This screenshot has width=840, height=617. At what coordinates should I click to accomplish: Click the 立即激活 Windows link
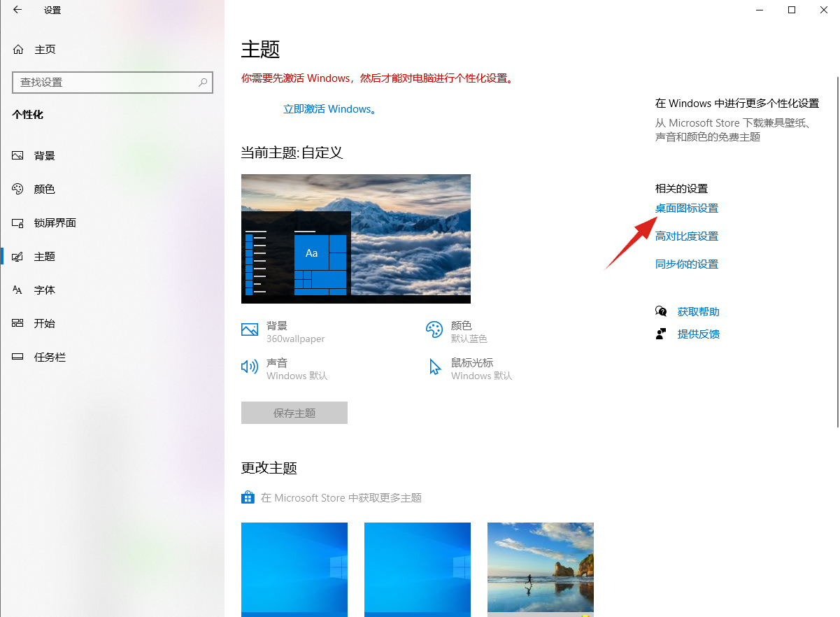(329, 109)
